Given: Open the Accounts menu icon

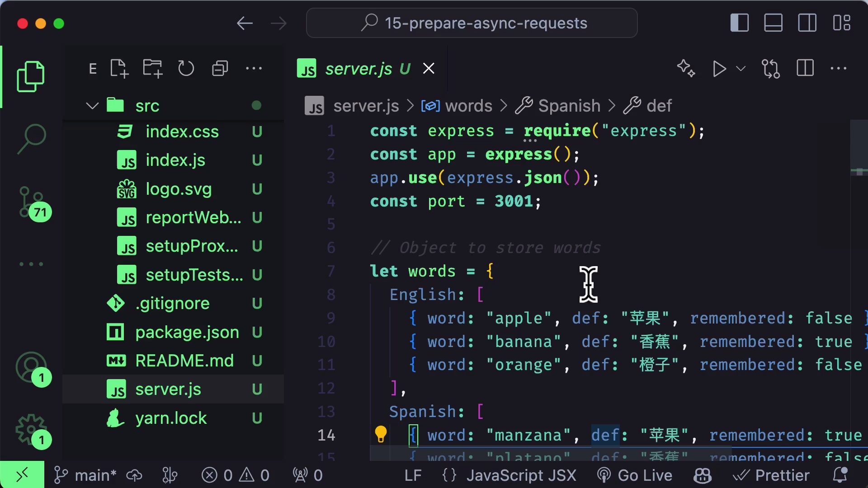Looking at the screenshot, I should click(33, 369).
